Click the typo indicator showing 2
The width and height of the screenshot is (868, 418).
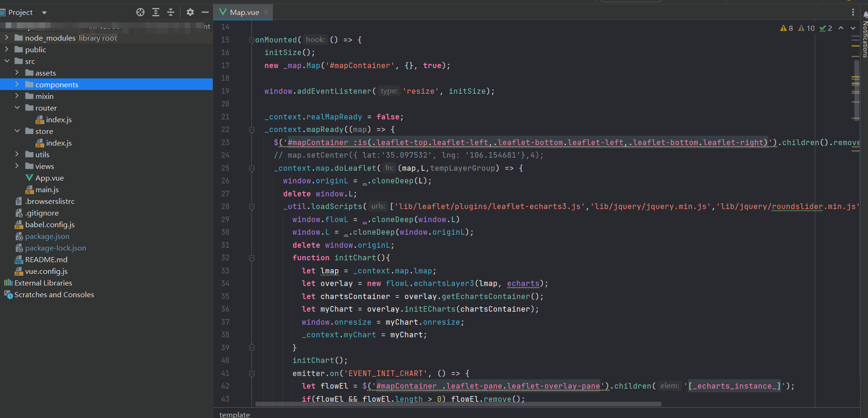(x=826, y=28)
